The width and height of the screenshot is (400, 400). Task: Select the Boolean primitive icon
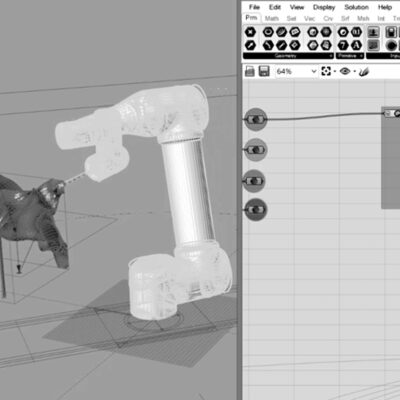pos(343,32)
